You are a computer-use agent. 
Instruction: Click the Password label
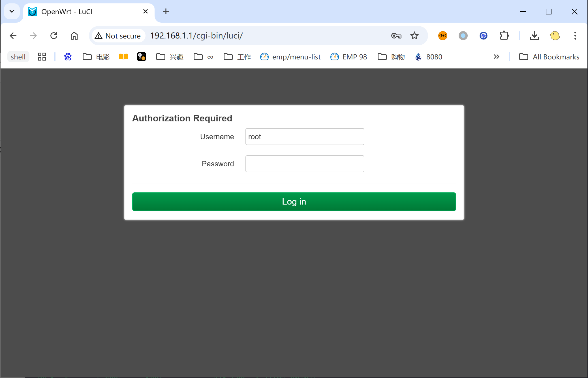point(218,164)
